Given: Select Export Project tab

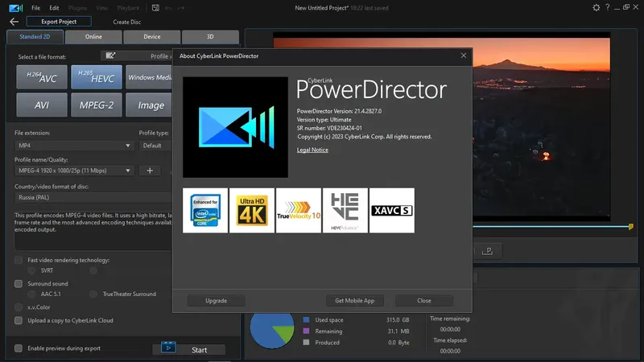Looking at the screenshot, I should (x=59, y=22).
